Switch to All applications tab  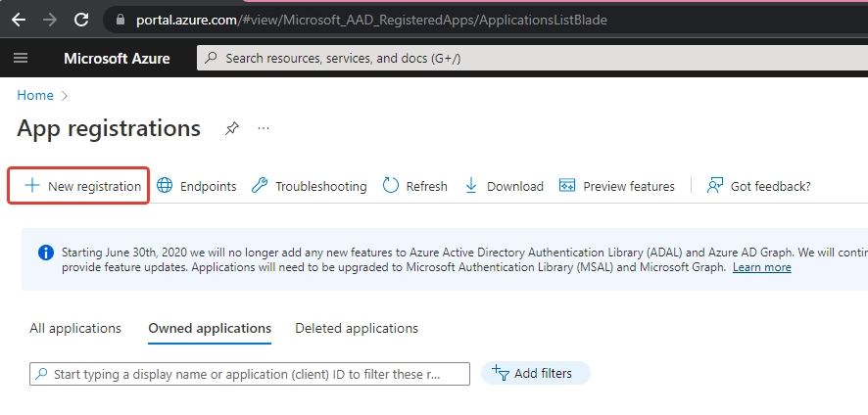point(75,328)
